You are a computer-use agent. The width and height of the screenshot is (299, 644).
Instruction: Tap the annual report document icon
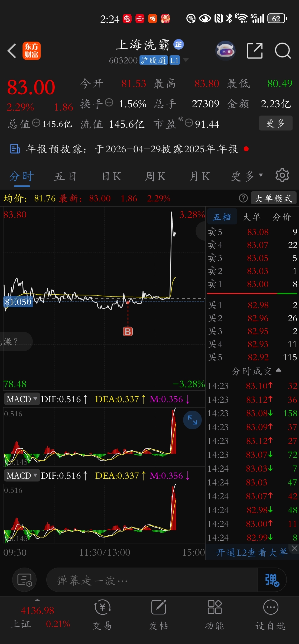pyautogui.click(x=15, y=149)
